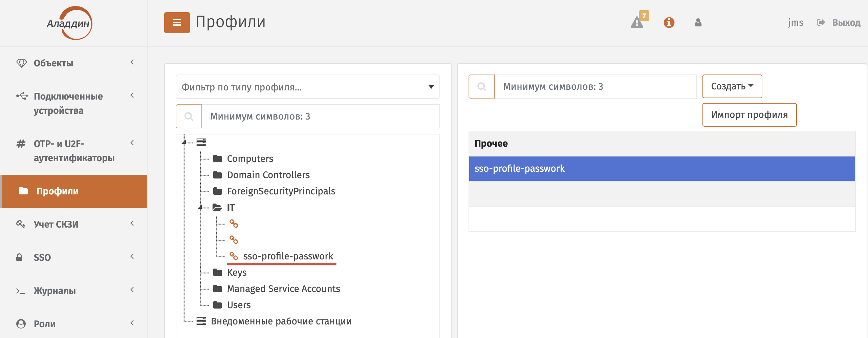Image resolution: width=868 pixels, height=338 pixels.
Task: Click the jms username
Action: click(x=796, y=23)
